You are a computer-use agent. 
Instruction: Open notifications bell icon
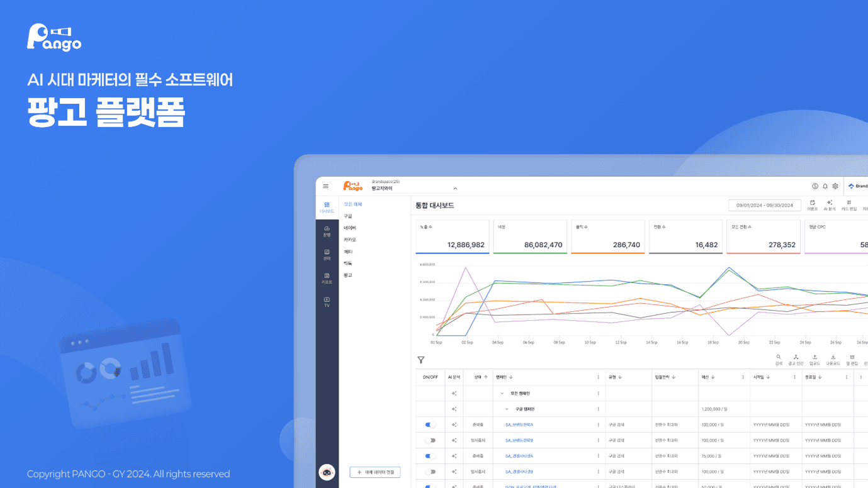click(825, 186)
